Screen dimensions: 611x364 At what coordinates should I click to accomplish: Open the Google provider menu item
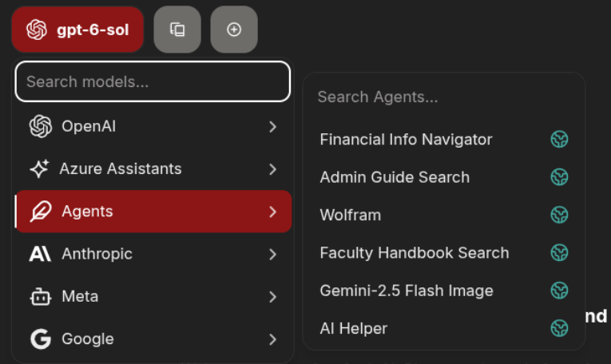pos(153,339)
